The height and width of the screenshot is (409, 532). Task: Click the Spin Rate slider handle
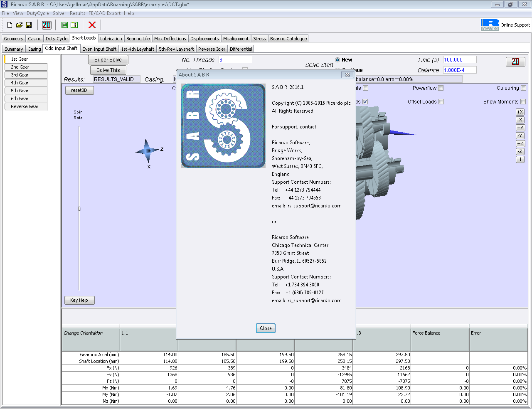[79, 209]
